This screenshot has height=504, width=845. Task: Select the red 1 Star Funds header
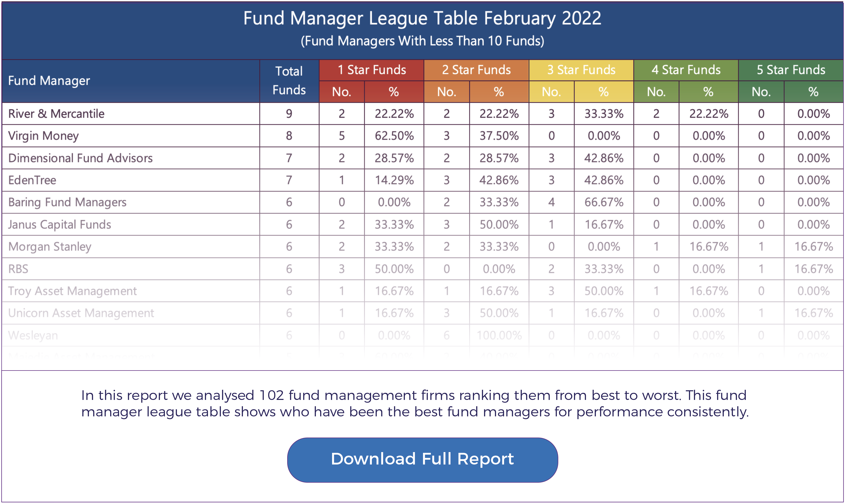click(372, 70)
